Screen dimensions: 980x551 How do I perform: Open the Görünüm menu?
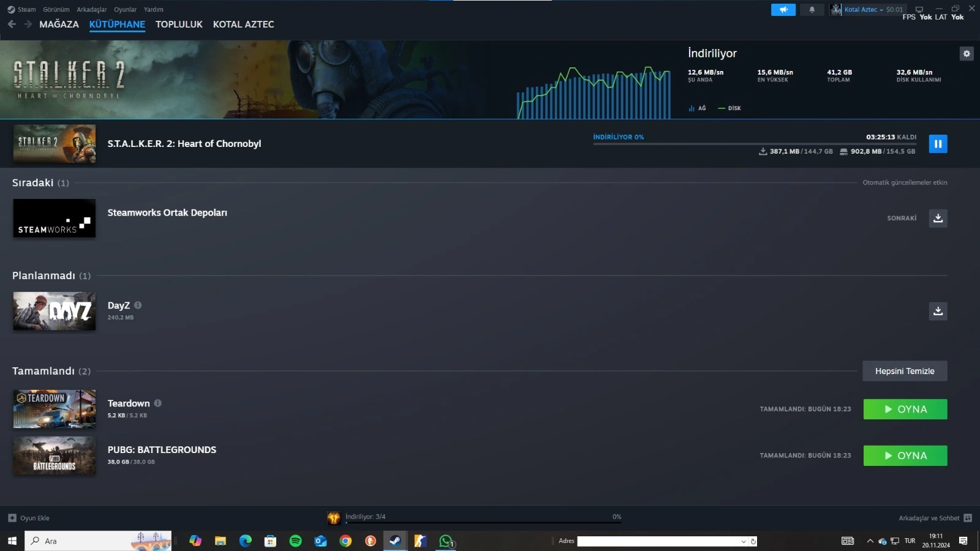56,10
